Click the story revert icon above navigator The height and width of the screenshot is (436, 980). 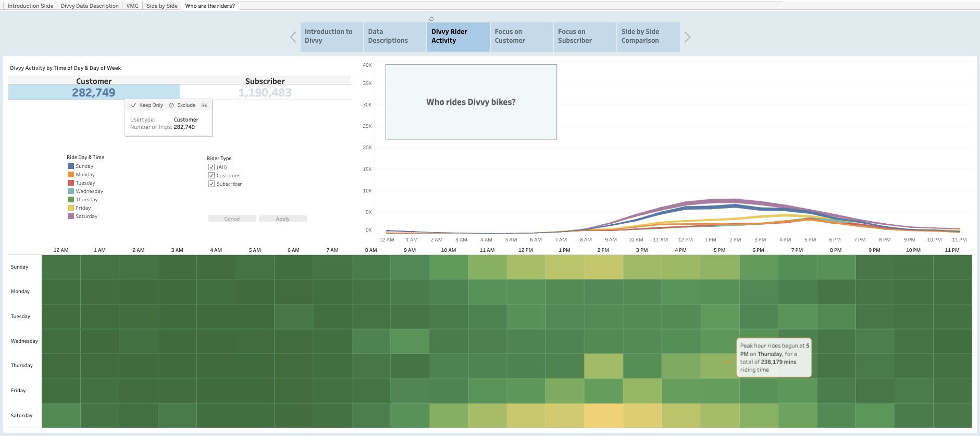point(431,19)
